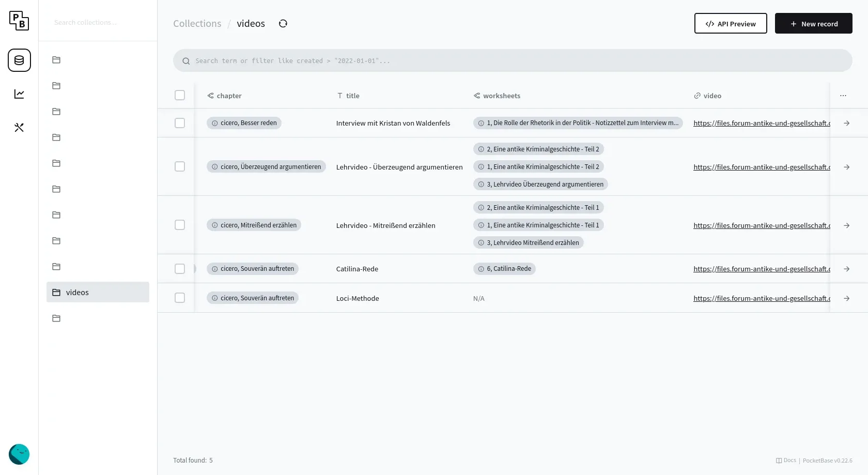Click the Collections breadcrumb link
The height and width of the screenshot is (475, 868).
coord(197,23)
